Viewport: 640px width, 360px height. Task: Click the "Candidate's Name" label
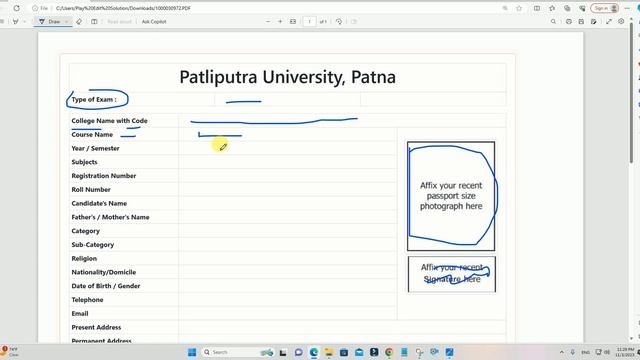pyautogui.click(x=99, y=203)
